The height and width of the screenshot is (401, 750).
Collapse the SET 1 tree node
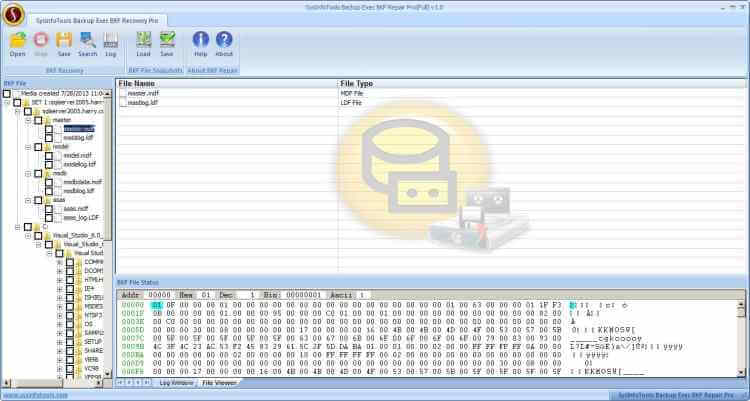7,102
